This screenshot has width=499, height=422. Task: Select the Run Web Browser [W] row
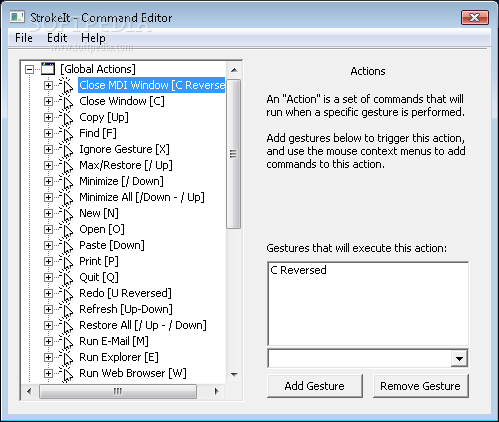click(x=133, y=373)
